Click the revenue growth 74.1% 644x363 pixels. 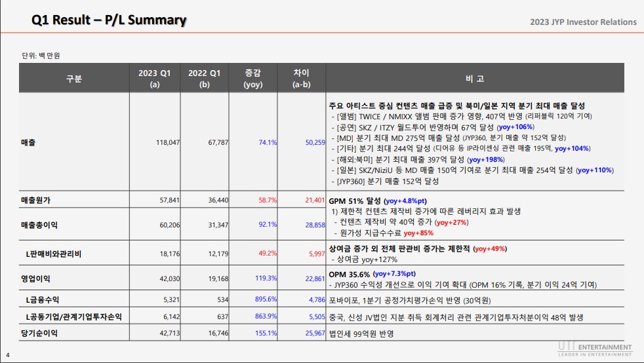[x=268, y=142]
